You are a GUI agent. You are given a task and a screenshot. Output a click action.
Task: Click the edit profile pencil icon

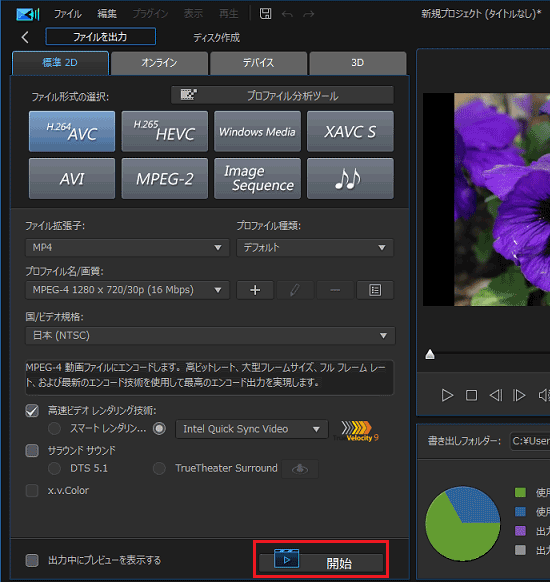(x=295, y=290)
